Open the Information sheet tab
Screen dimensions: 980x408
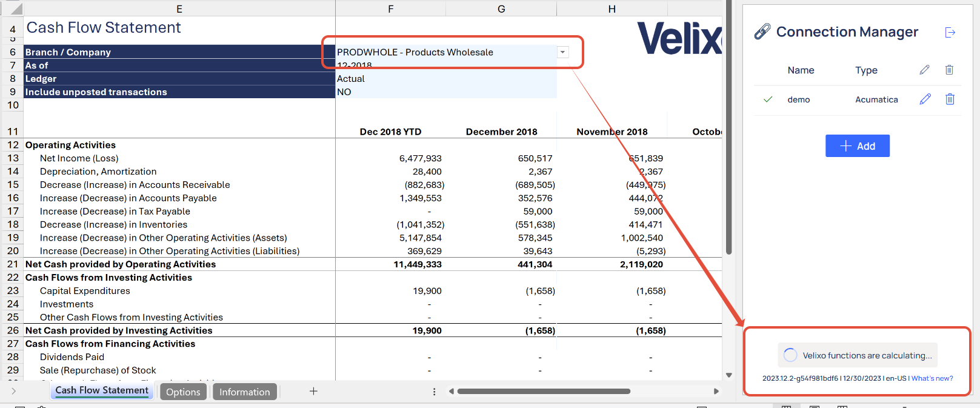(245, 392)
